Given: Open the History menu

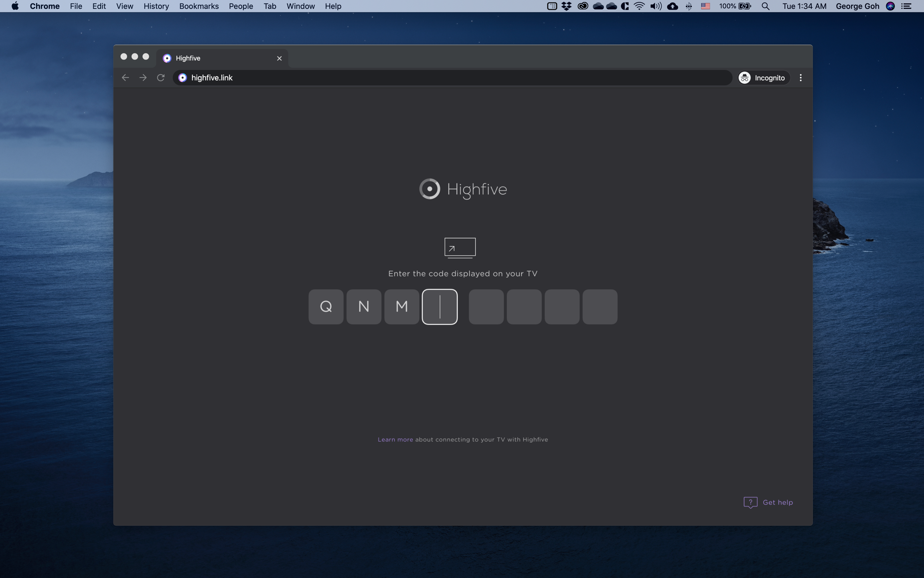Looking at the screenshot, I should tap(156, 6).
